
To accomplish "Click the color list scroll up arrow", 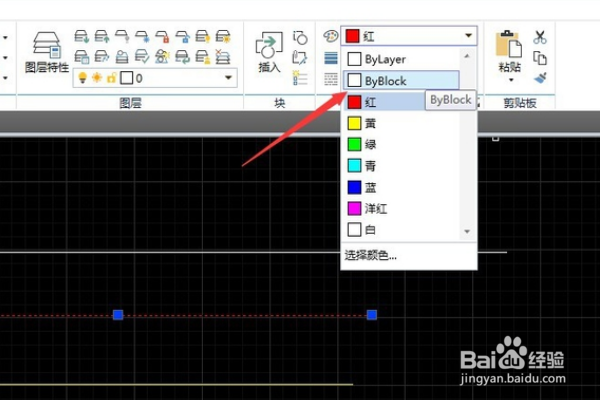I will coord(467,56).
